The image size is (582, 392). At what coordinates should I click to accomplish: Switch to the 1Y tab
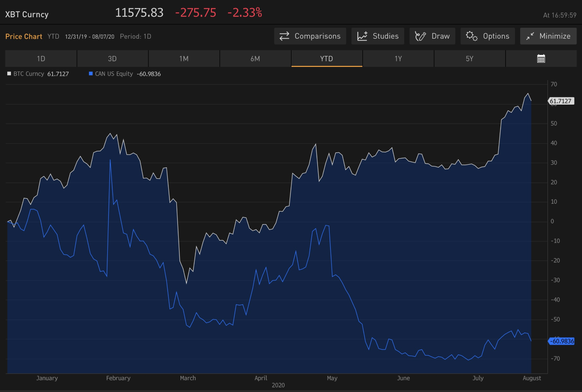pyautogui.click(x=398, y=58)
